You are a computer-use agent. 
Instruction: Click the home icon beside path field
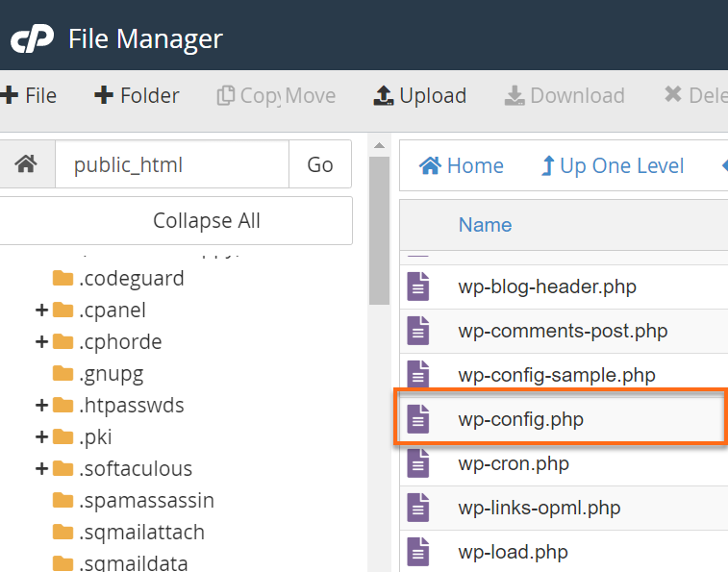click(x=26, y=163)
